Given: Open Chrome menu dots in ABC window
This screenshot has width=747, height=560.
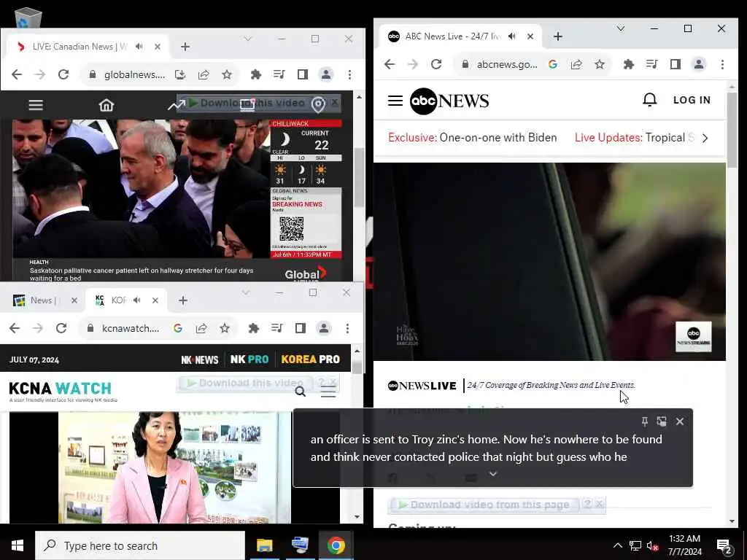Looking at the screenshot, I should coord(722,64).
